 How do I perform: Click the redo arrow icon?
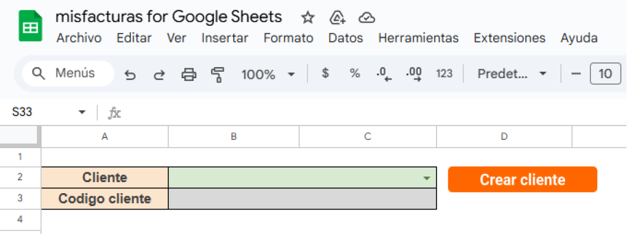point(159,75)
